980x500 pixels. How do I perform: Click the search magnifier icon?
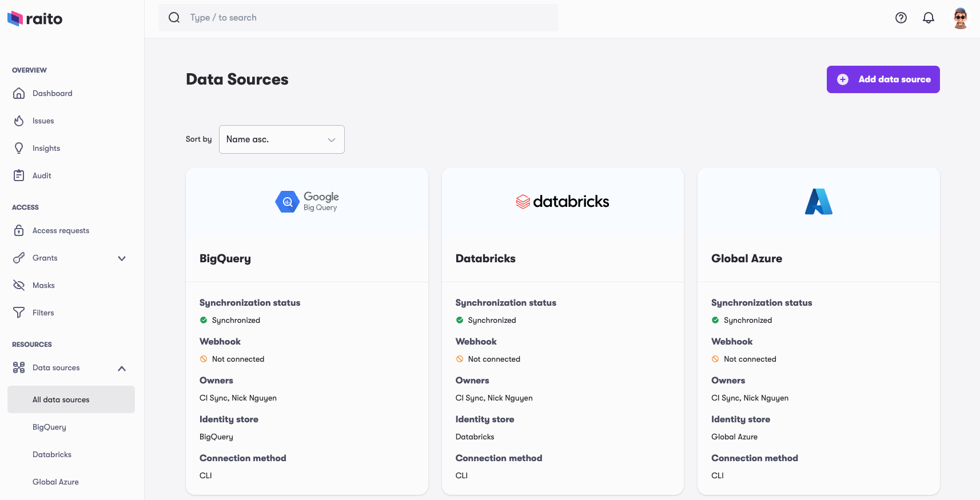click(x=174, y=18)
